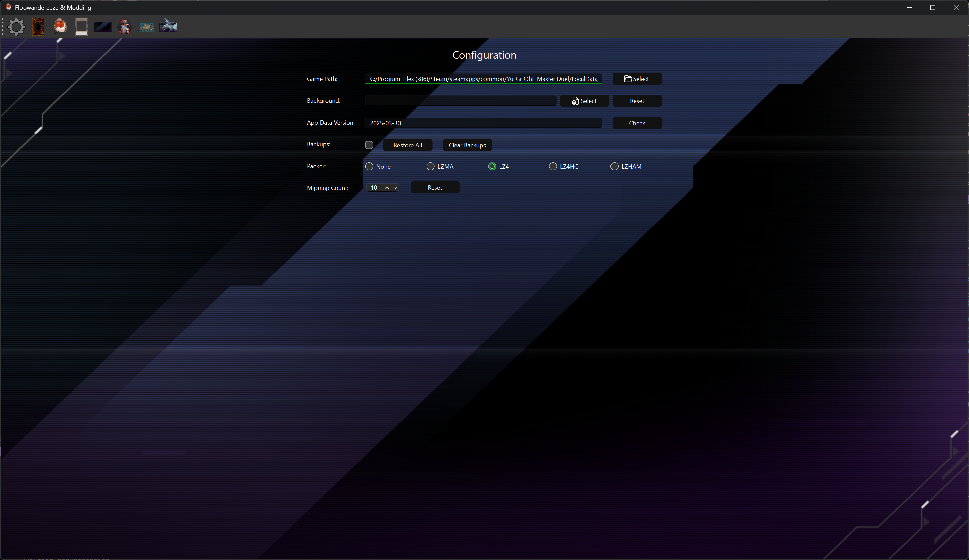Click the Configuration heading
Viewport: 969px width, 560px height.
(484, 55)
